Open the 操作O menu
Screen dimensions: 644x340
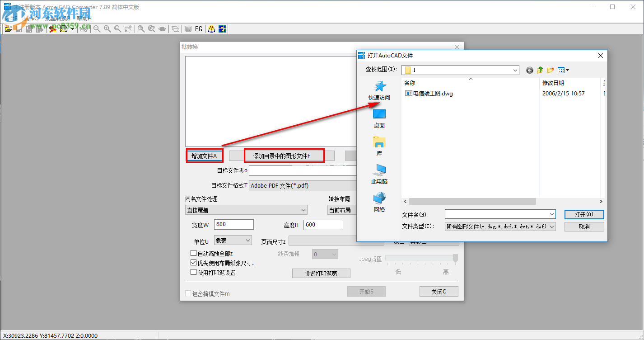(x=31, y=19)
